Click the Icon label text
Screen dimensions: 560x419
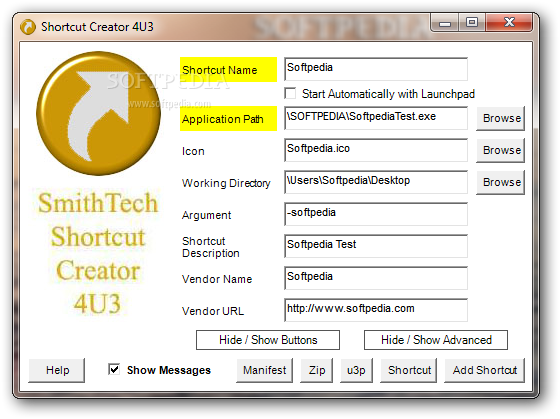coord(193,151)
